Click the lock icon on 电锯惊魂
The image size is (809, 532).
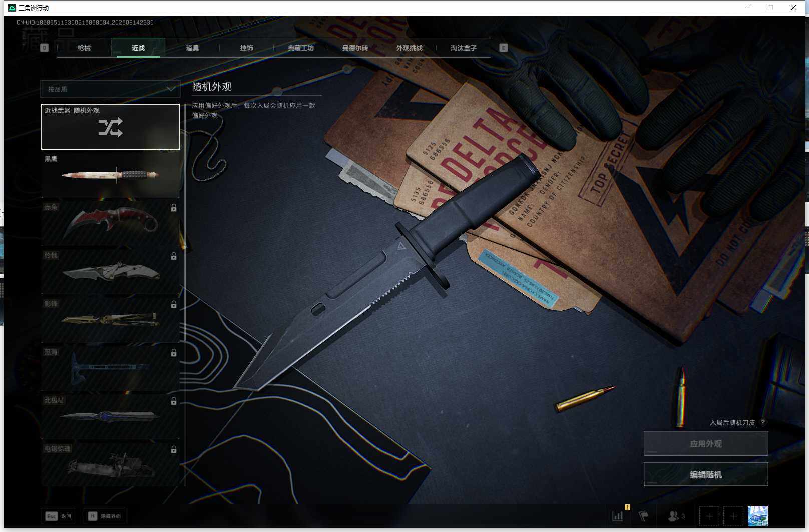[174, 450]
